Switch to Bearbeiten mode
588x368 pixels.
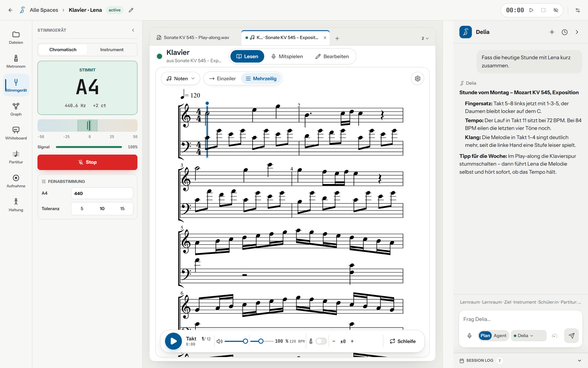[x=332, y=56]
